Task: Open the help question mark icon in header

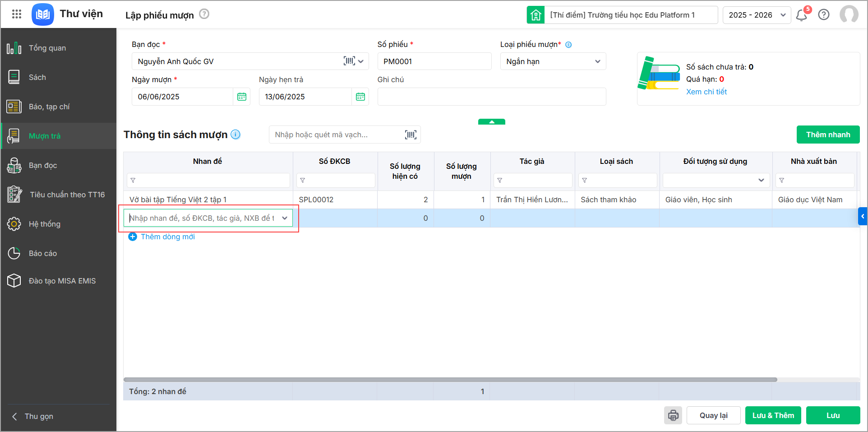Action: click(x=824, y=15)
